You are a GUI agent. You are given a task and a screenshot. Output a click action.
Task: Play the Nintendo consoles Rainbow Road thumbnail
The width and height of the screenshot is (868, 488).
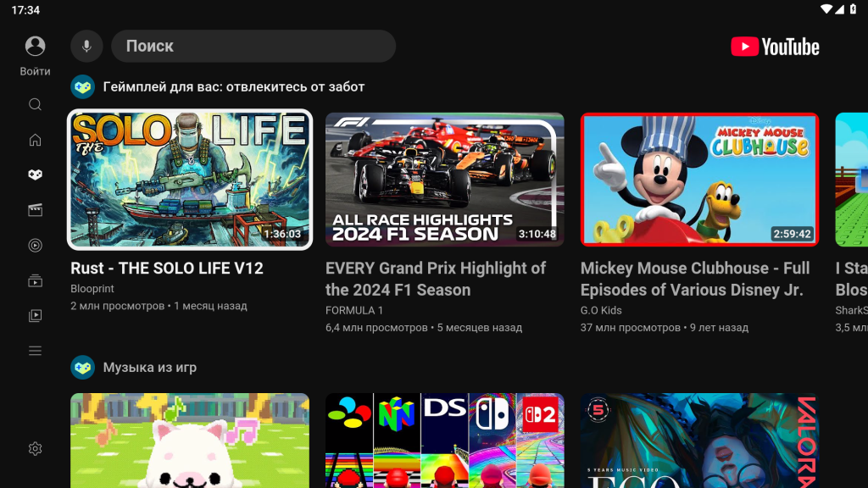coord(444,441)
